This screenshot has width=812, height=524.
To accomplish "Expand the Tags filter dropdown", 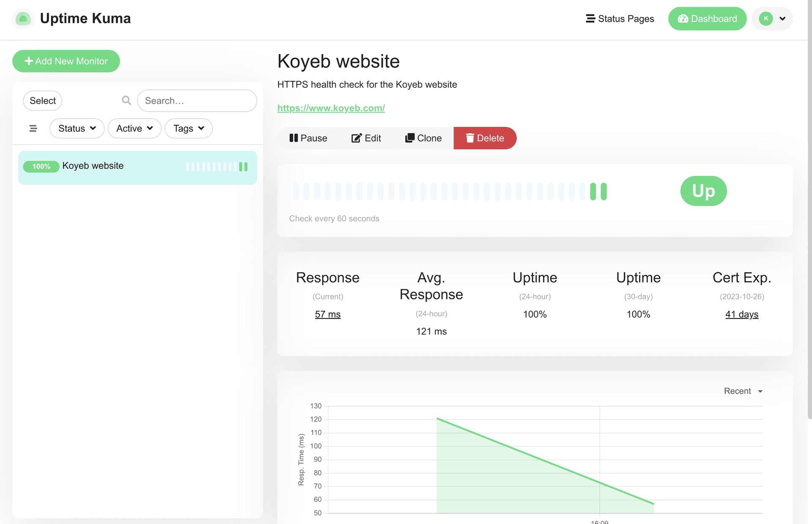I will point(188,128).
